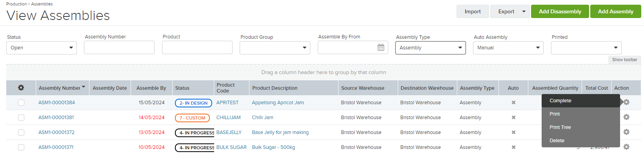
Task: Tick checkbox for assembly ASM1-00001381
Action: [21, 118]
